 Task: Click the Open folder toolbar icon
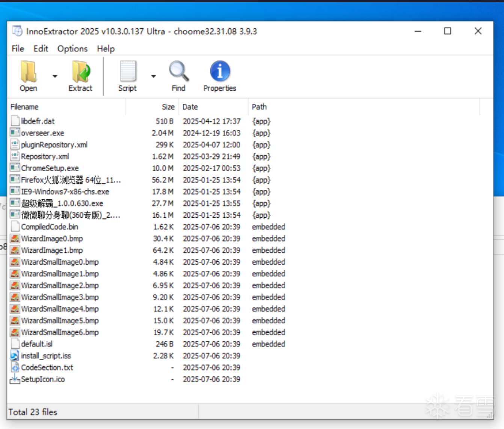[29, 71]
